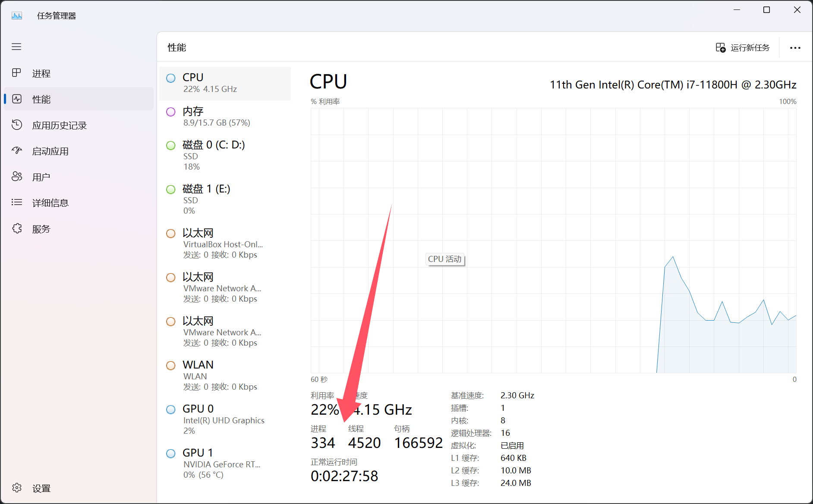Select GPU 0 Intel UHD Graphics entry
The width and height of the screenshot is (813, 504).
pyautogui.click(x=225, y=420)
